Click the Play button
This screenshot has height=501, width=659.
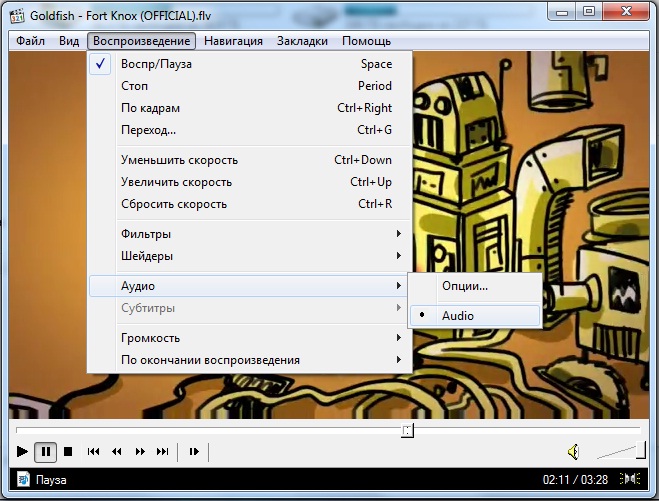(22, 452)
